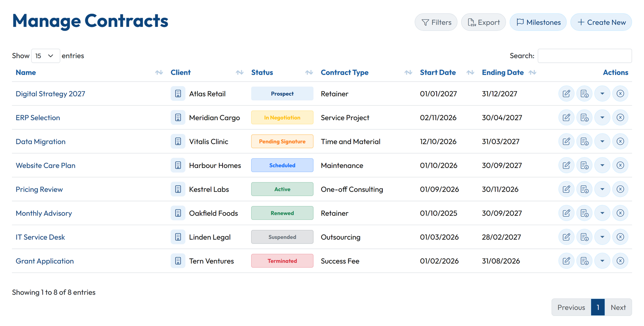Open invoice icon for ERP Selection row
The height and width of the screenshot is (326, 644).
point(584,118)
